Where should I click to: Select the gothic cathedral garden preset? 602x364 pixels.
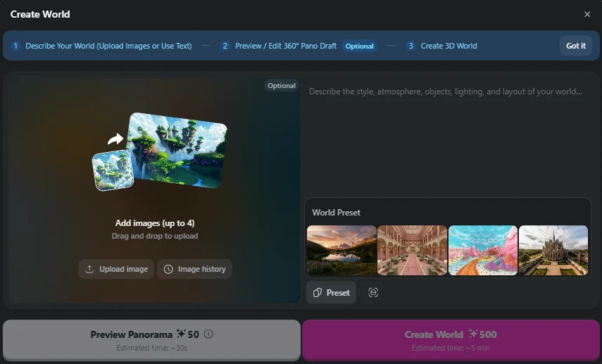pyautogui.click(x=553, y=251)
